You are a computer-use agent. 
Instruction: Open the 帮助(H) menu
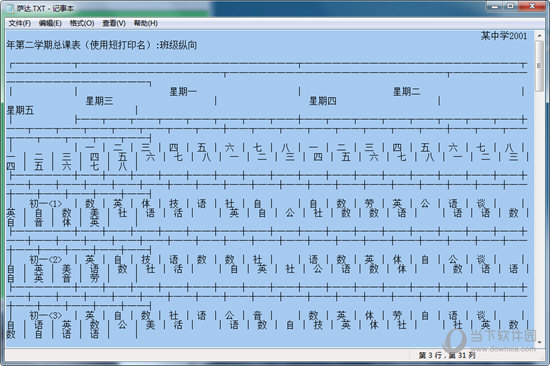pos(146,24)
